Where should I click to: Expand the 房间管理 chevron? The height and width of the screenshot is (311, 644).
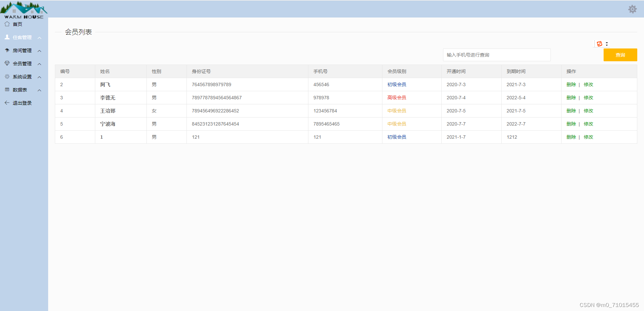coord(39,51)
